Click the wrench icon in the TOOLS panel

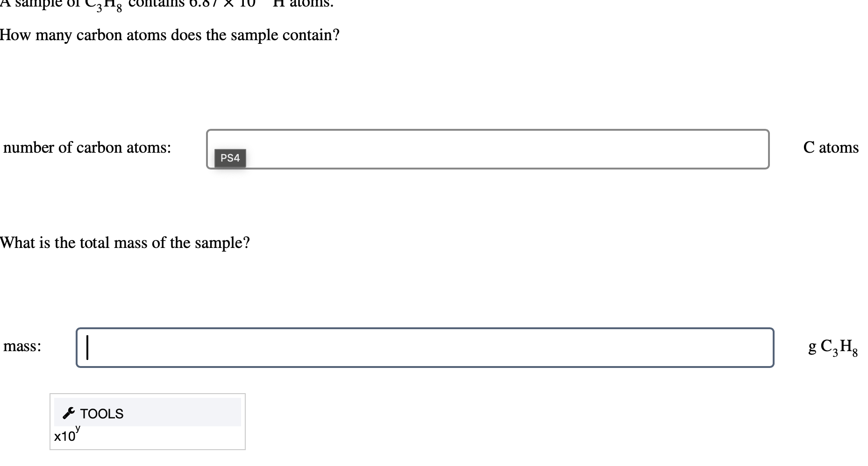pos(68,413)
